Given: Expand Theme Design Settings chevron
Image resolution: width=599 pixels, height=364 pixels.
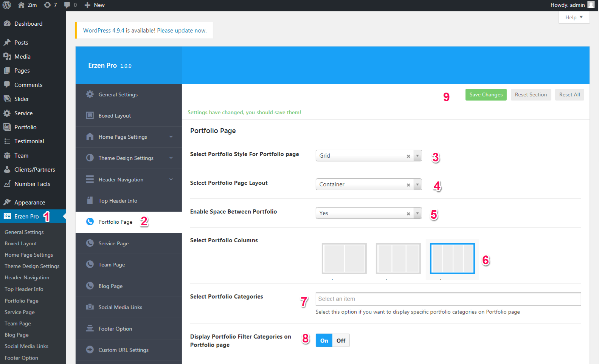Looking at the screenshot, I should click(x=171, y=158).
